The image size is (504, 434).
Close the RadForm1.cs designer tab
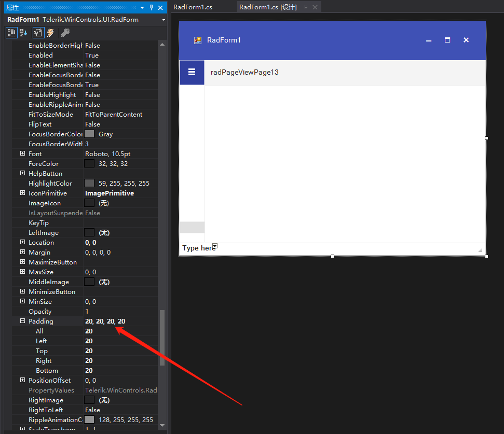tap(315, 7)
